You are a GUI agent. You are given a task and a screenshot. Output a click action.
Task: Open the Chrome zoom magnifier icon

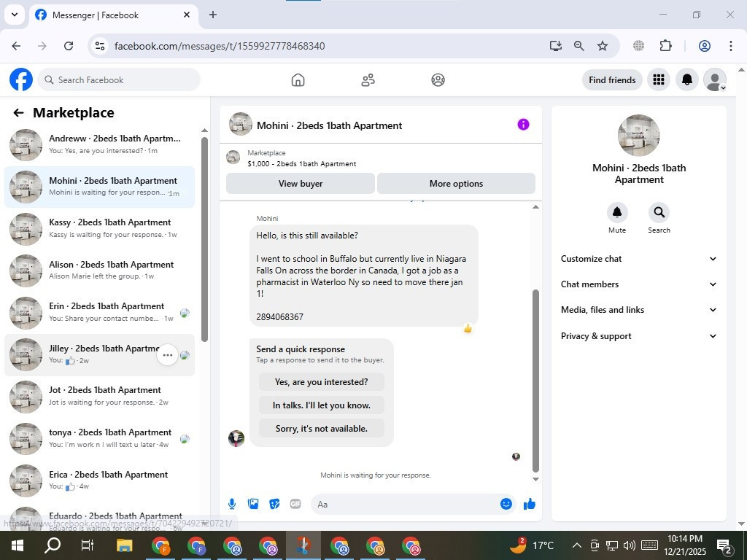click(578, 46)
